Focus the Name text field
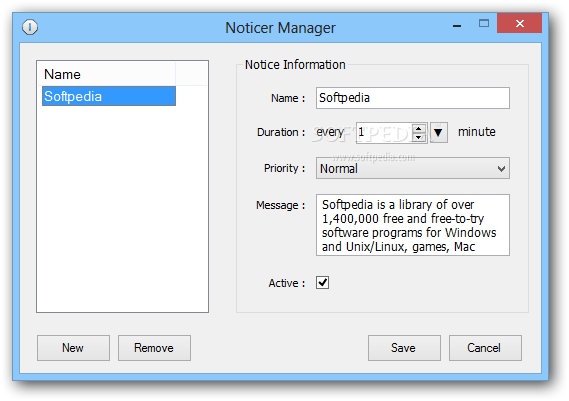The image size is (569, 401). (413, 98)
